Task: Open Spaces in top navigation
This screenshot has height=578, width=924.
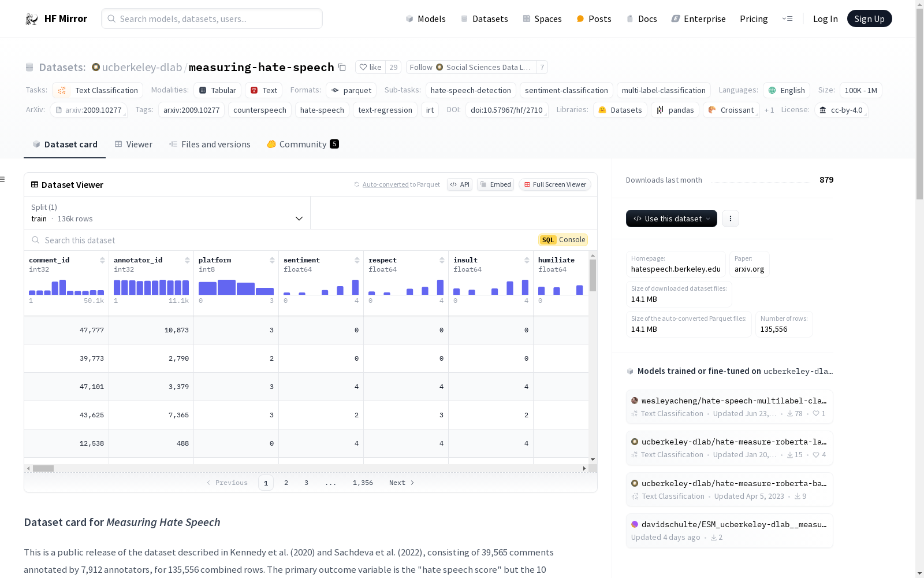Action: [x=542, y=18]
